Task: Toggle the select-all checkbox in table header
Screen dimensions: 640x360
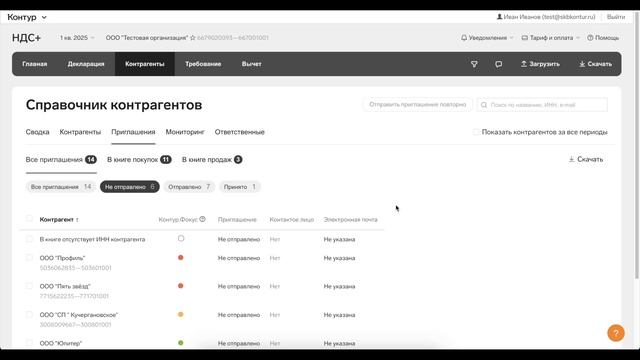Action: coord(29,218)
